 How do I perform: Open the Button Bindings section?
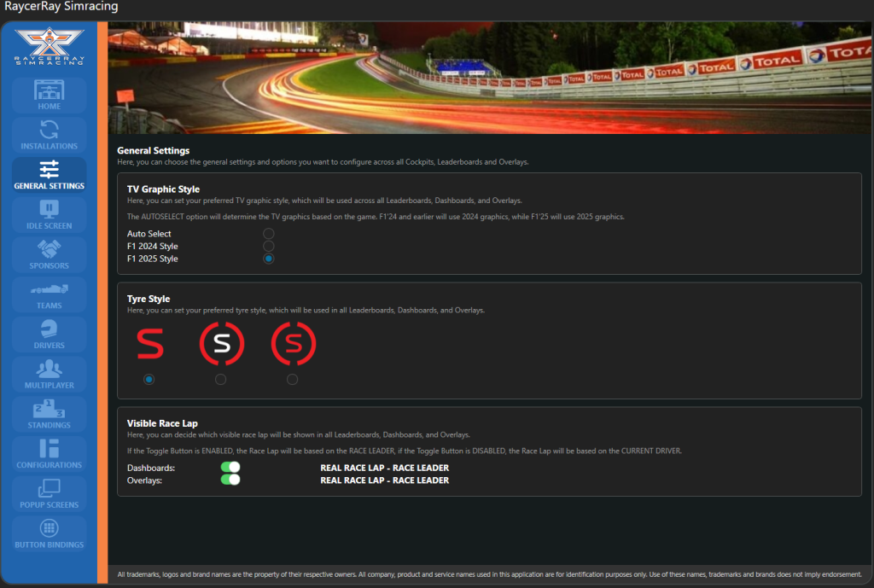[x=49, y=533]
